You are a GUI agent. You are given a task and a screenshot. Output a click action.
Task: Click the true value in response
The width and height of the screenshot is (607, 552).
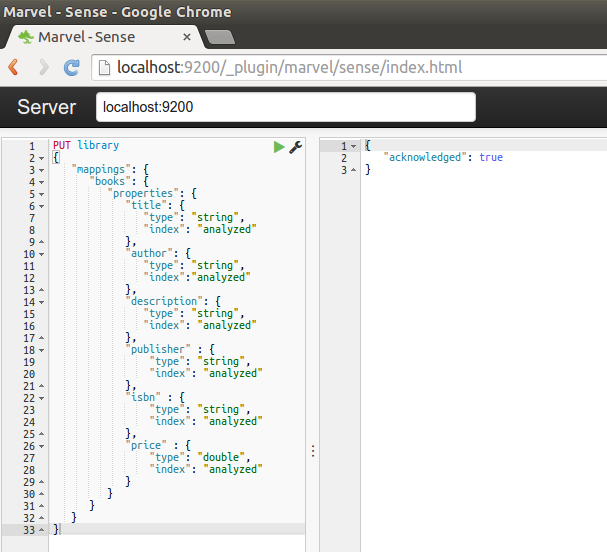491,158
